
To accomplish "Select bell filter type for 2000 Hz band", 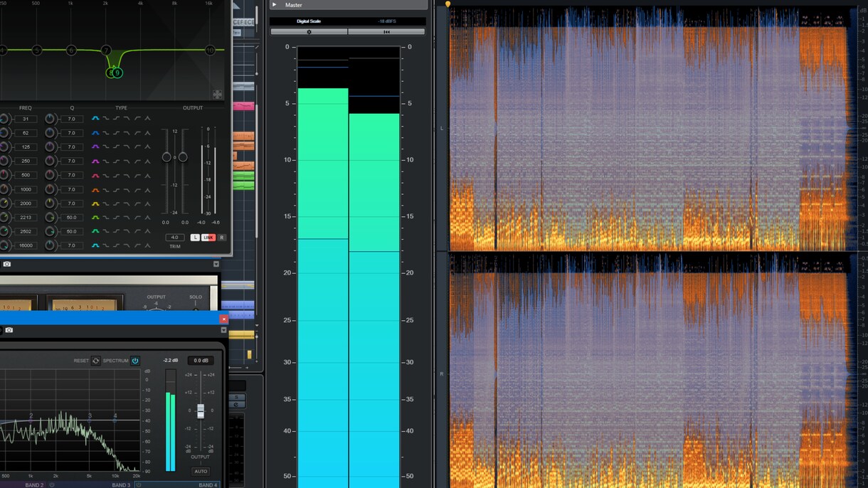I will point(95,203).
